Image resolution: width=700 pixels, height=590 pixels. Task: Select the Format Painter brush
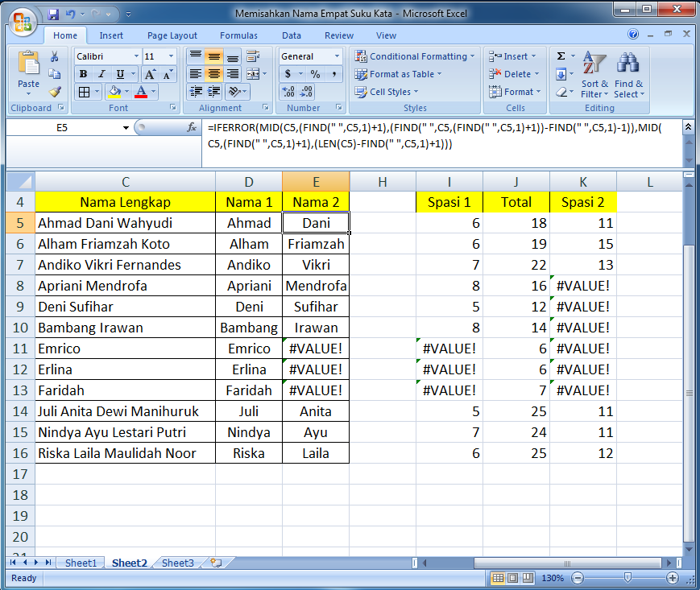coord(55,92)
